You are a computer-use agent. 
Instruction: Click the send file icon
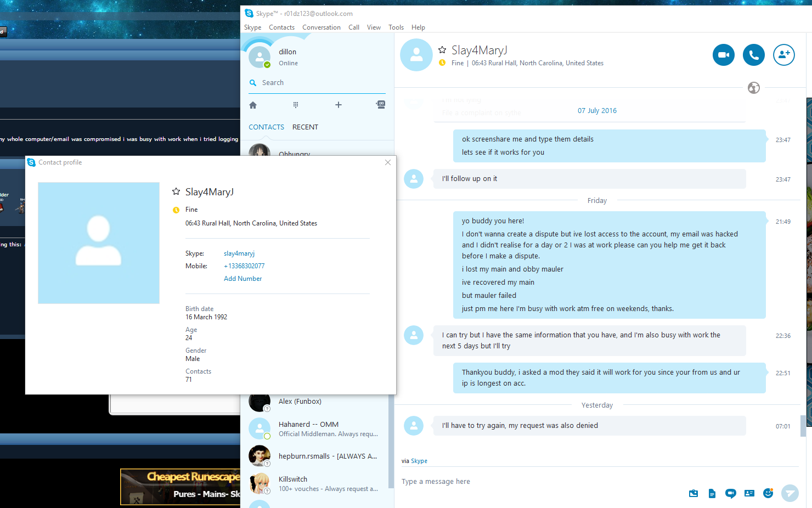click(x=712, y=493)
